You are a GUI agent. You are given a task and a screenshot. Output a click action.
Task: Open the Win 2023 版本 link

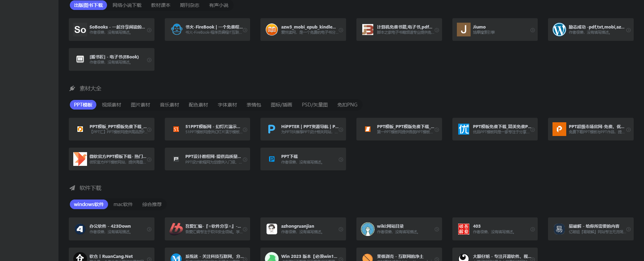309,256
